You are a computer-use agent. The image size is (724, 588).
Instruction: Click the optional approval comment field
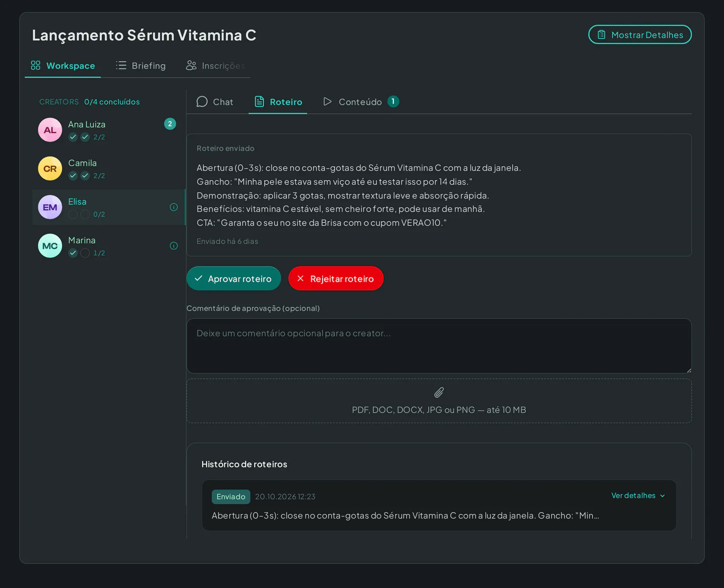[439, 346]
